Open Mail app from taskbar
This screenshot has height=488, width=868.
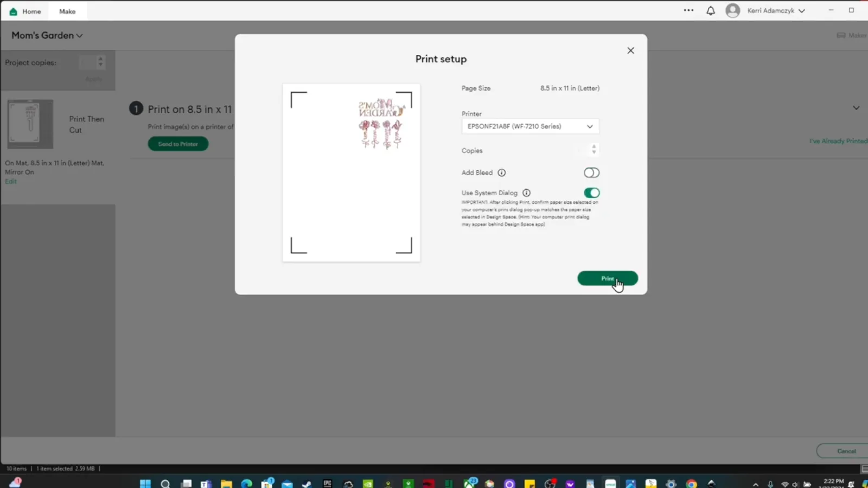[x=287, y=484]
